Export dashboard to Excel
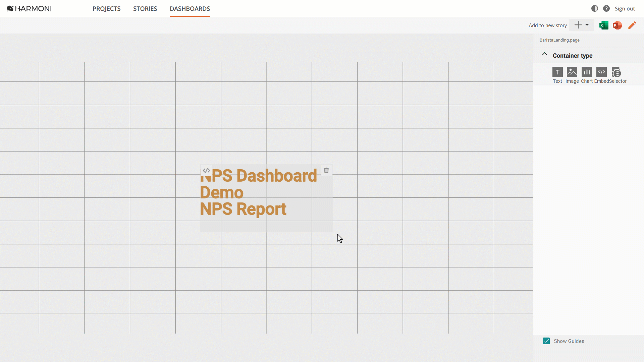The width and height of the screenshot is (644, 362). [x=604, y=25]
